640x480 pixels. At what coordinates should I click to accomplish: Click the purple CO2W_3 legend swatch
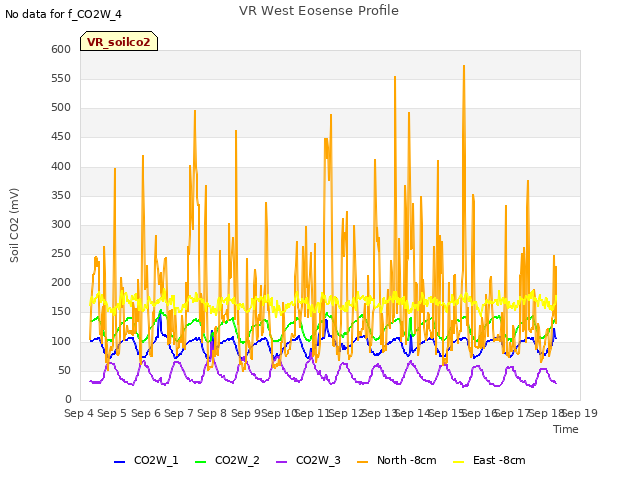(x=282, y=462)
